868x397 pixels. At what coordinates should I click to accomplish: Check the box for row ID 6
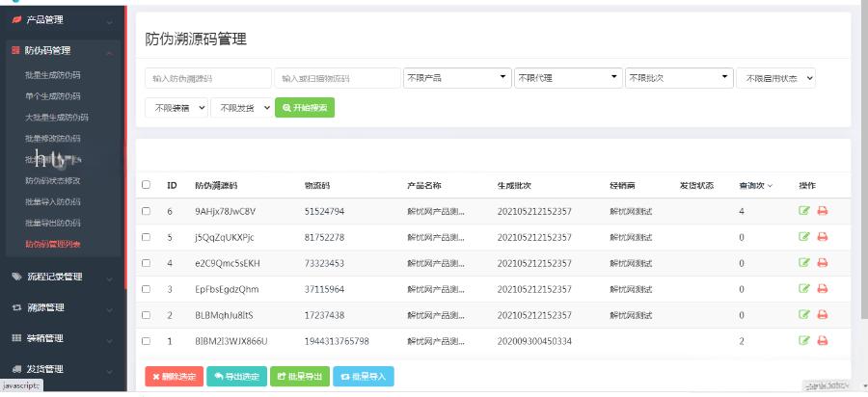coord(146,211)
